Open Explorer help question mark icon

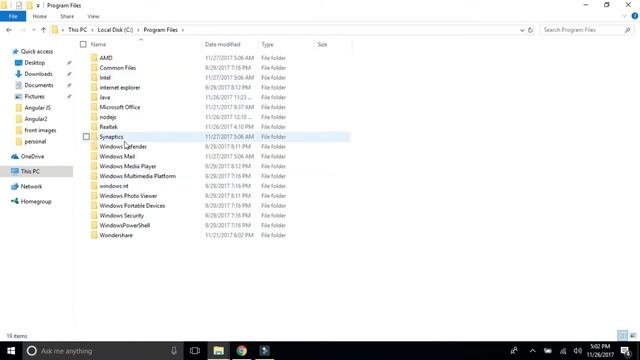[635, 16]
